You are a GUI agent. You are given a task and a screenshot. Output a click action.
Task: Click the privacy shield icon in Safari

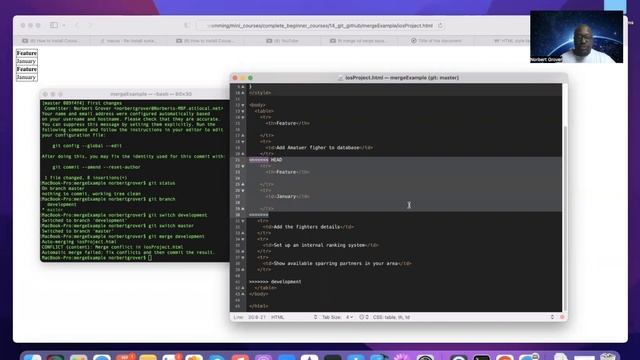point(187,25)
